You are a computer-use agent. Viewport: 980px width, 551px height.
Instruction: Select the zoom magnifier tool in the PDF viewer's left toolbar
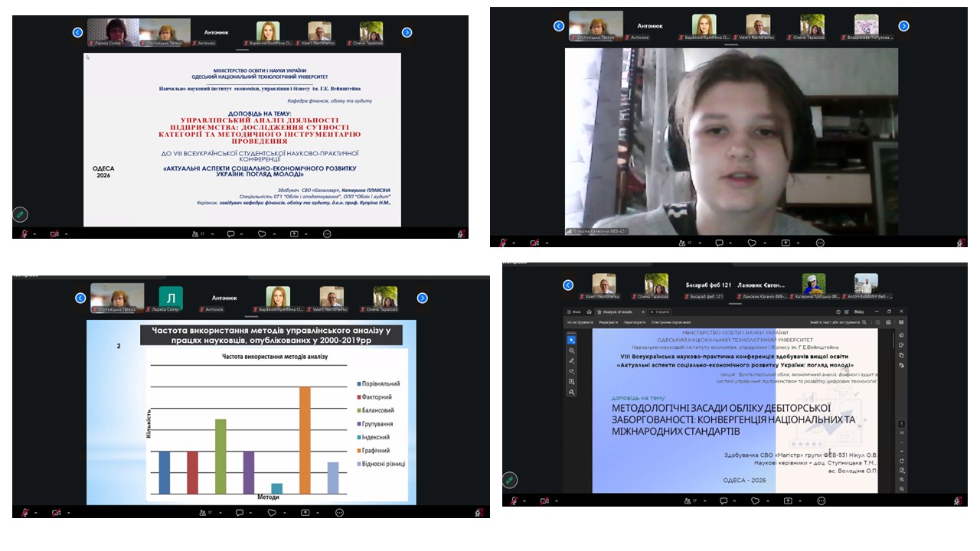coord(572,350)
